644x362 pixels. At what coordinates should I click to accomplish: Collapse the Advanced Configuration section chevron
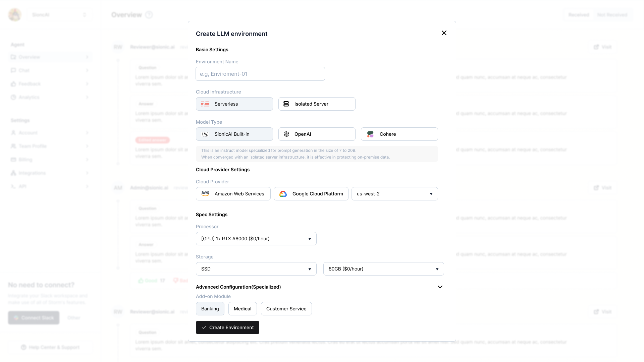[x=440, y=287]
